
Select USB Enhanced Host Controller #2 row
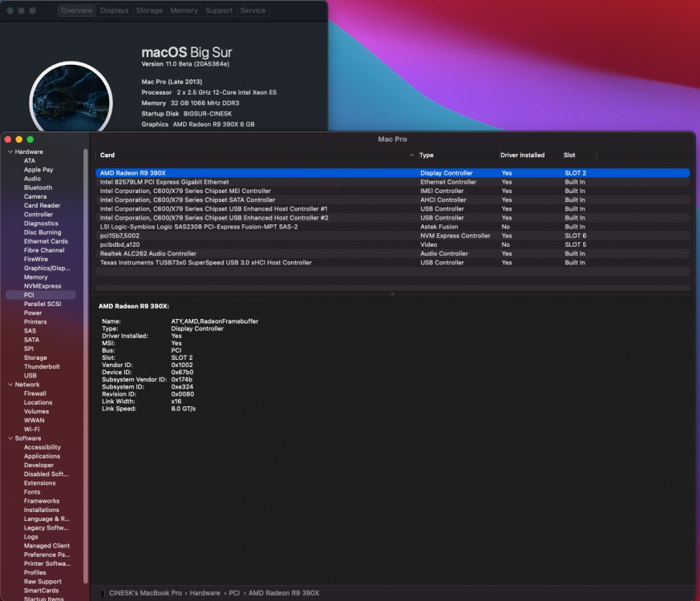[x=392, y=218]
